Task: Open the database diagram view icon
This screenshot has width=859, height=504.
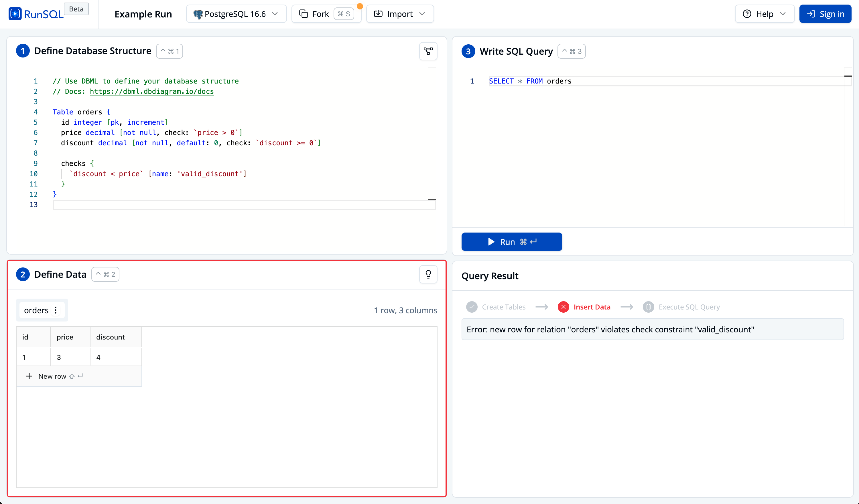Action: pos(428,51)
